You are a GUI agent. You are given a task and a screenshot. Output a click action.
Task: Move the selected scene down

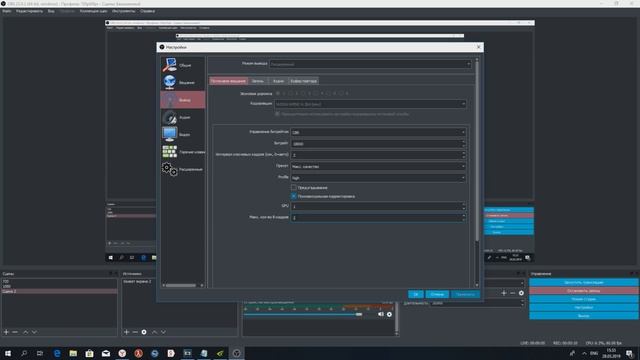pyautogui.click(x=34, y=332)
